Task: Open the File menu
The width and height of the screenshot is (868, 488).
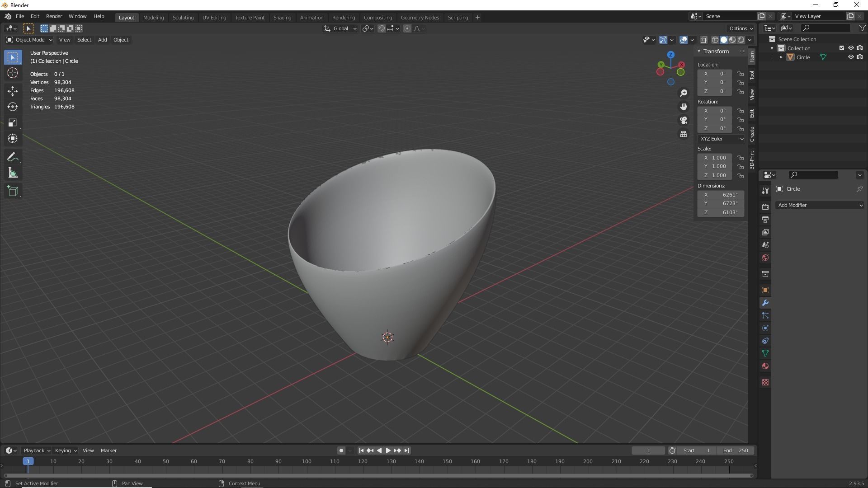Action: pyautogui.click(x=20, y=16)
